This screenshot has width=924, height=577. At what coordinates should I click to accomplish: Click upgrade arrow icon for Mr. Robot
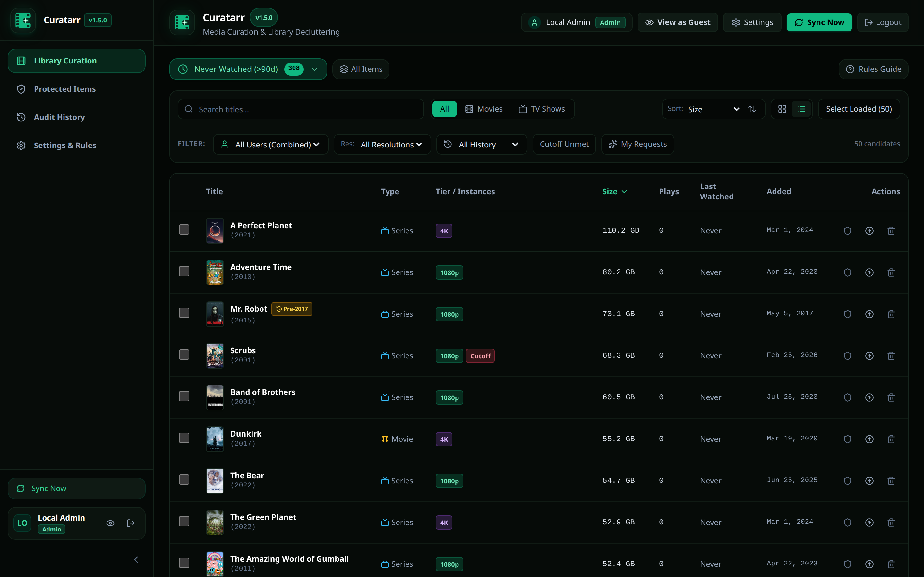[x=869, y=314]
